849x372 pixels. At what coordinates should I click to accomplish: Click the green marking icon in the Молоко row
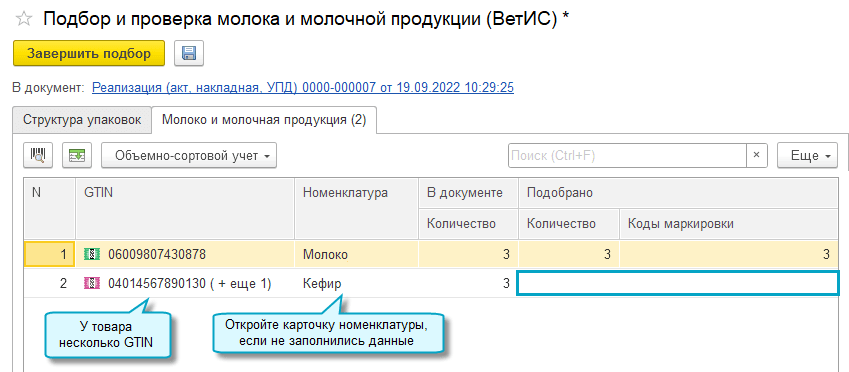(x=92, y=254)
